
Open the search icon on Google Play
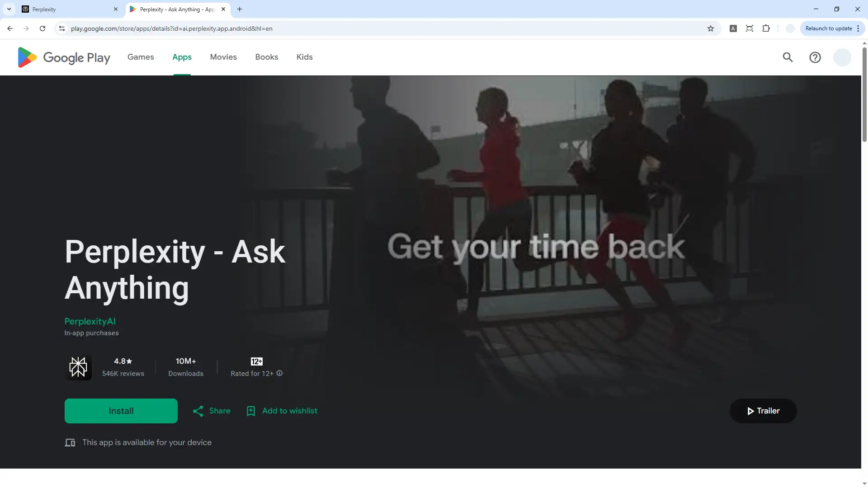[788, 57]
